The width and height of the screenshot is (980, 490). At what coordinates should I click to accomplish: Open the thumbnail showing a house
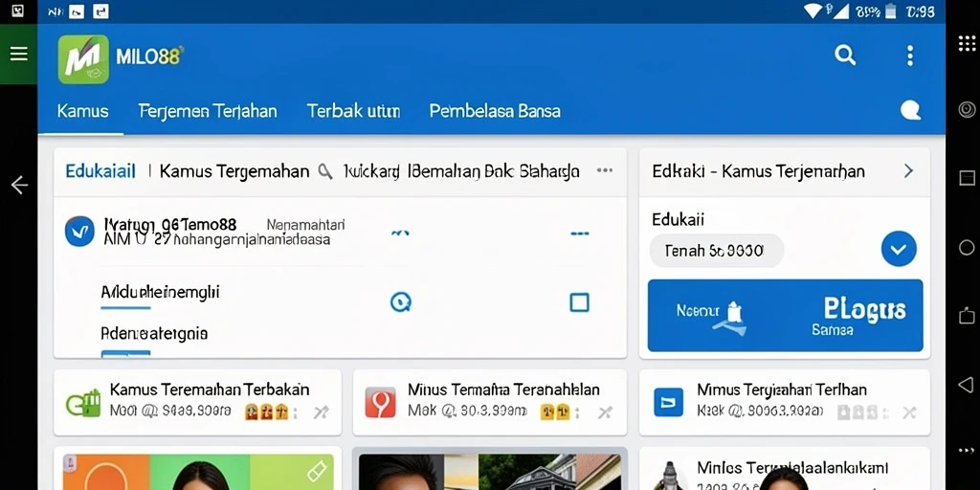(x=489, y=472)
